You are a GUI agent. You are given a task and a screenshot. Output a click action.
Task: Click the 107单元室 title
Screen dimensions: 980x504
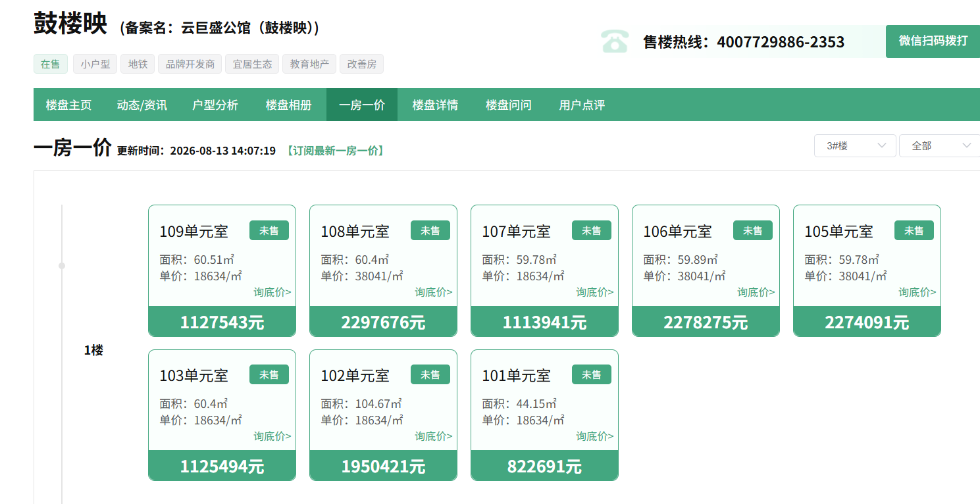517,232
